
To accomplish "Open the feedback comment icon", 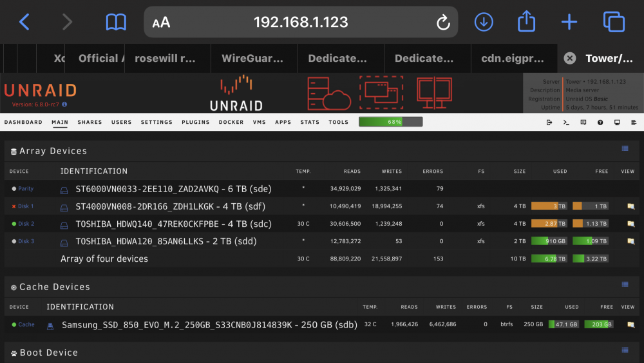I will pyautogui.click(x=583, y=123).
